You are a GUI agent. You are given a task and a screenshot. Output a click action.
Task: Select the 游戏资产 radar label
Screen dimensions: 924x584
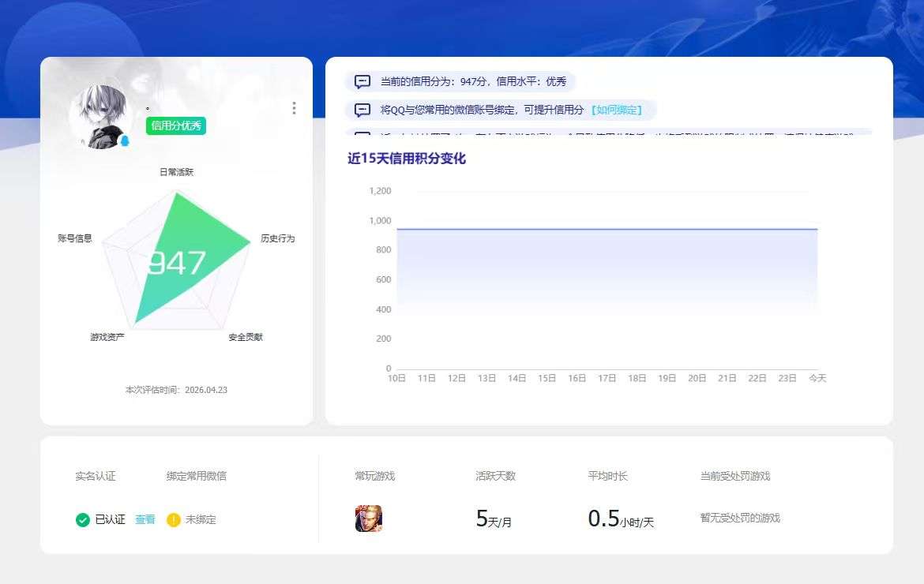coord(107,337)
